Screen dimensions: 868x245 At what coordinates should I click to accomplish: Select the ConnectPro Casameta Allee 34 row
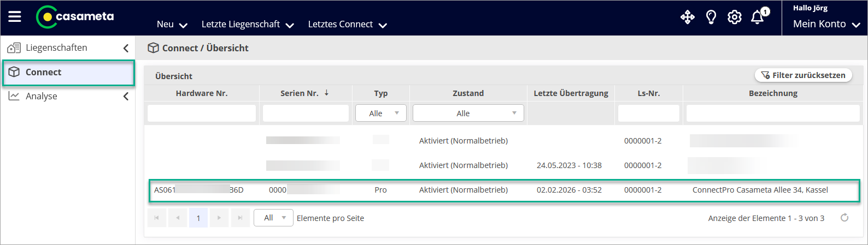tap(503, 190)
